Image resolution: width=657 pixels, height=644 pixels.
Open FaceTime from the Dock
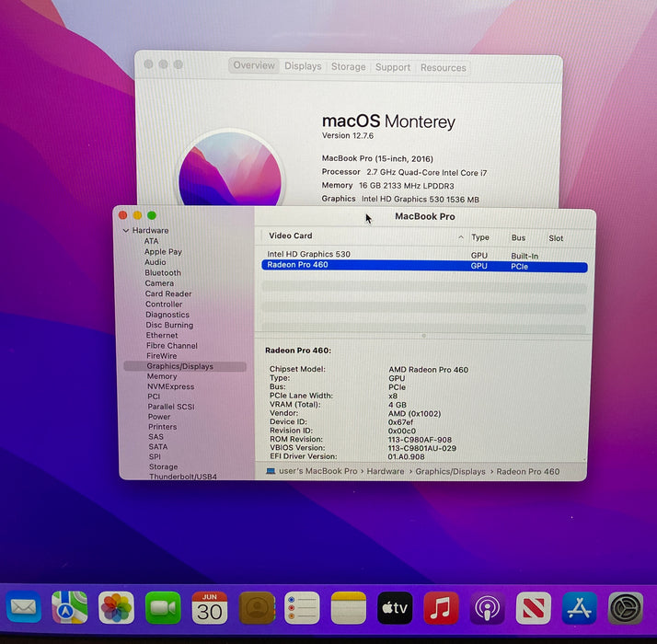(163, 607)
